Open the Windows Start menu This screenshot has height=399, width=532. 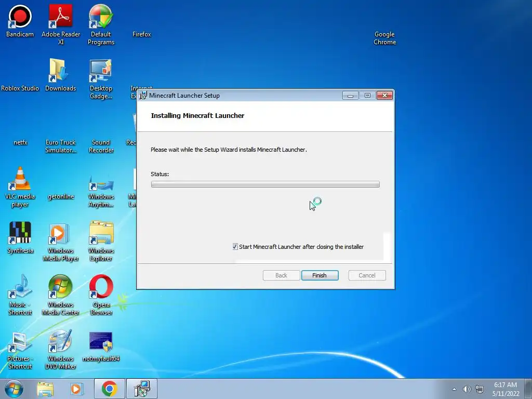click(x=14, y=389)
